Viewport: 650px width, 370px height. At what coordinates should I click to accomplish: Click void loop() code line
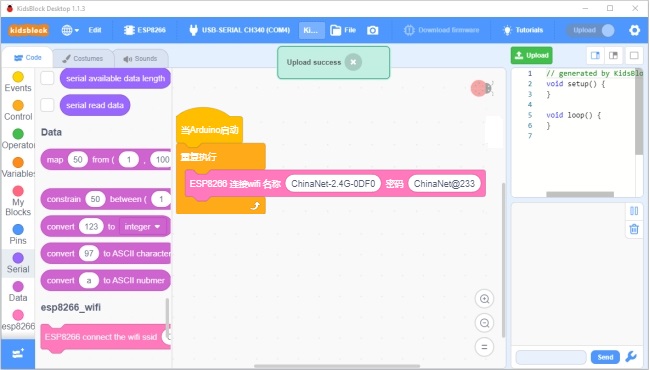point(573,115)
